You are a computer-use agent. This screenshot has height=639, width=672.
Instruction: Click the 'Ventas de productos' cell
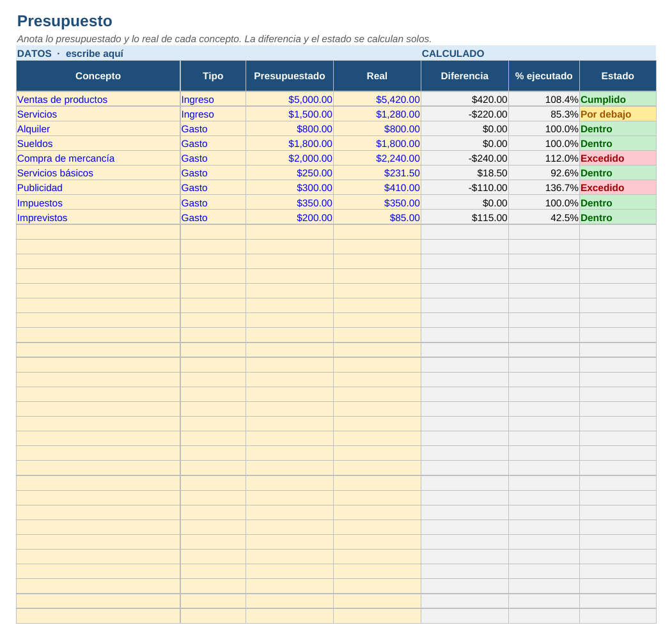tap(98, 99)
